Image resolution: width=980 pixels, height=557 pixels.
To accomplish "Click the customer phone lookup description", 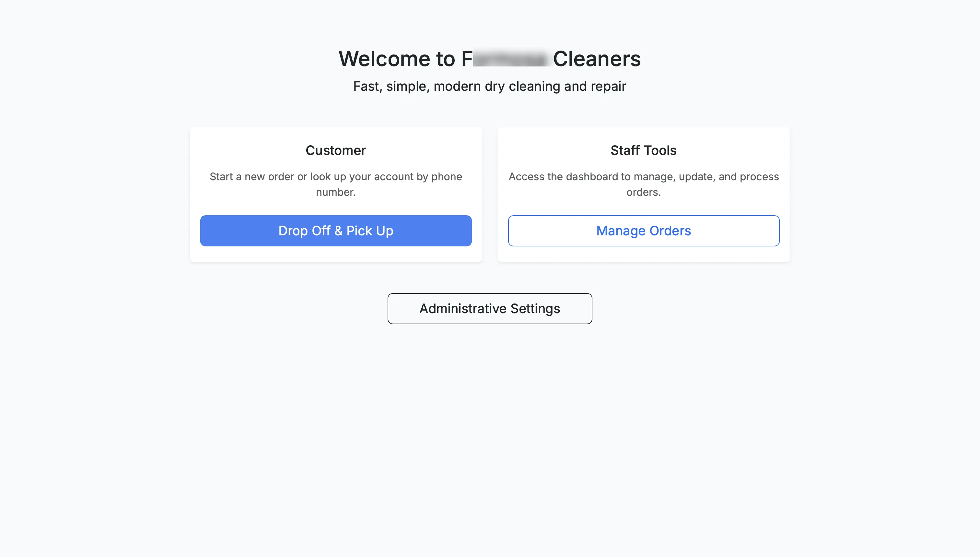I will [x=335, y=184].
